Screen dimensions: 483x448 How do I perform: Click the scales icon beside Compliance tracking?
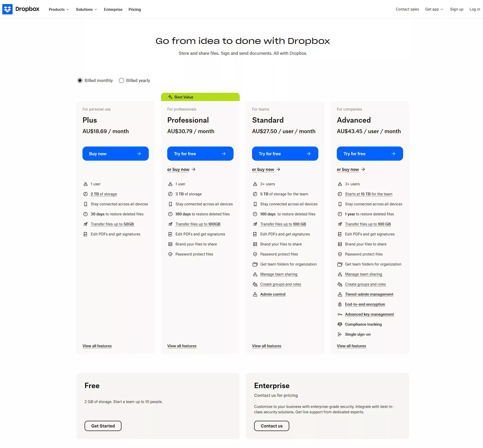[x=340, y=324]
